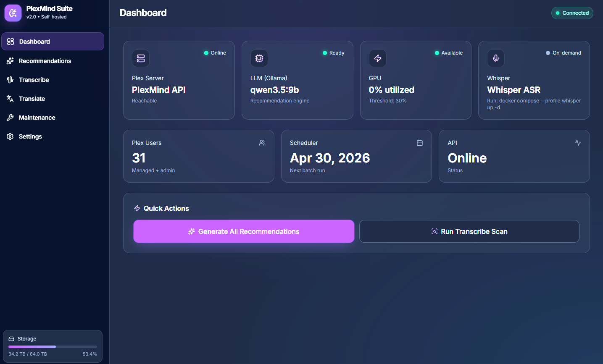This screenshot has width=603, height=364.
Task: Click the v2.0 Self-hosted version text
Action: (47, 17)
